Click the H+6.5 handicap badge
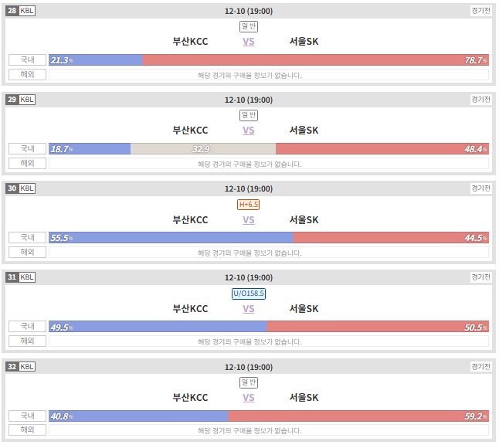This screenshot has width=499, height=448. [x=249, y=205]
